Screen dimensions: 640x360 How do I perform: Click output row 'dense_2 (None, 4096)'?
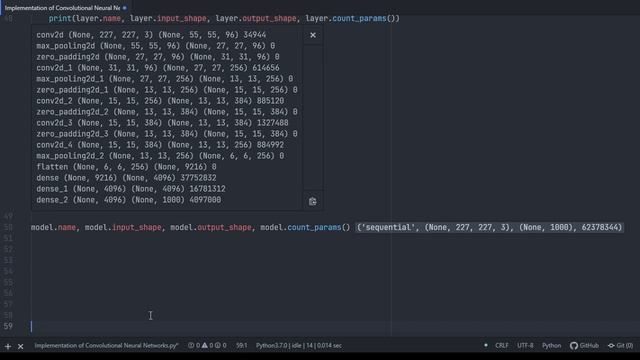[129, 200]
